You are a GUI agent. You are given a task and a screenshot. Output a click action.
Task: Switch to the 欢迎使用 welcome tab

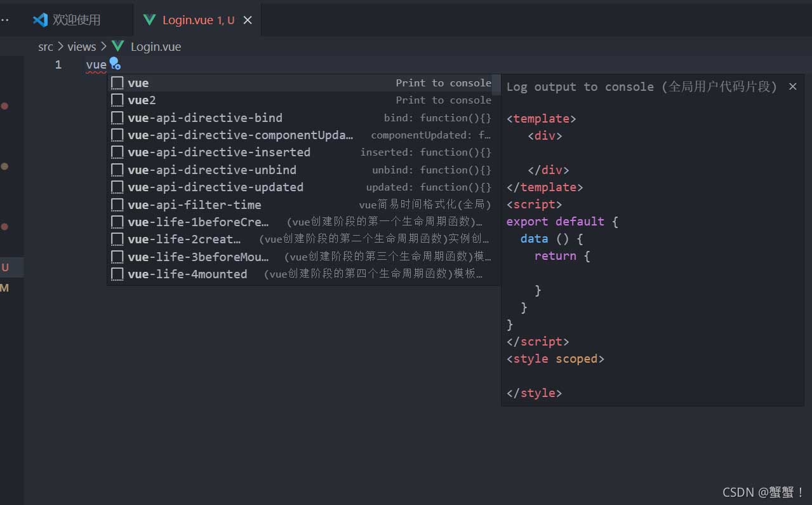pyautogui.click(x=76, y=20)
